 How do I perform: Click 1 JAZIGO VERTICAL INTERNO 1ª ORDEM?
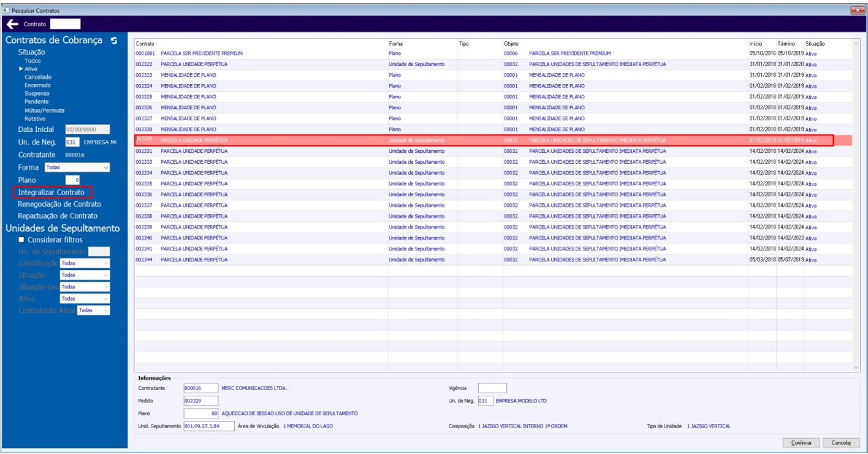(522, 426)
